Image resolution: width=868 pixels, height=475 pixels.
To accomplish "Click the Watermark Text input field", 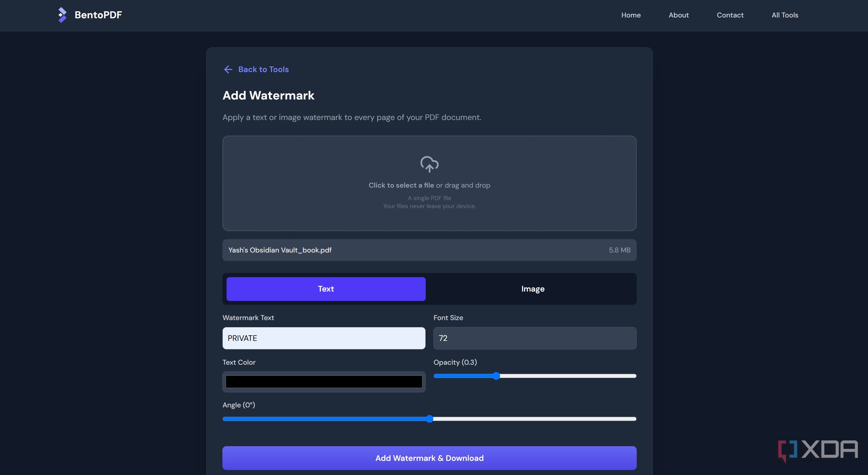I will tap(324, 338).
